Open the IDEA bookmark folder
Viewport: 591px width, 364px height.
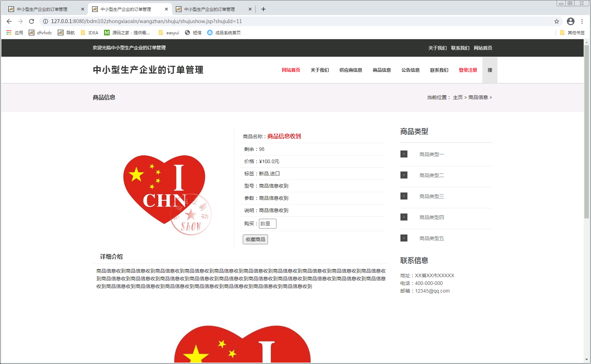click(89, 33)
